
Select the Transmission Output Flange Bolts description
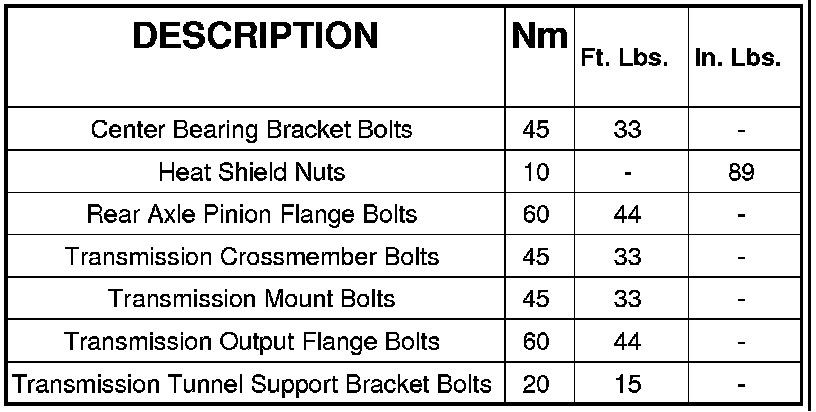click(251, 341)
